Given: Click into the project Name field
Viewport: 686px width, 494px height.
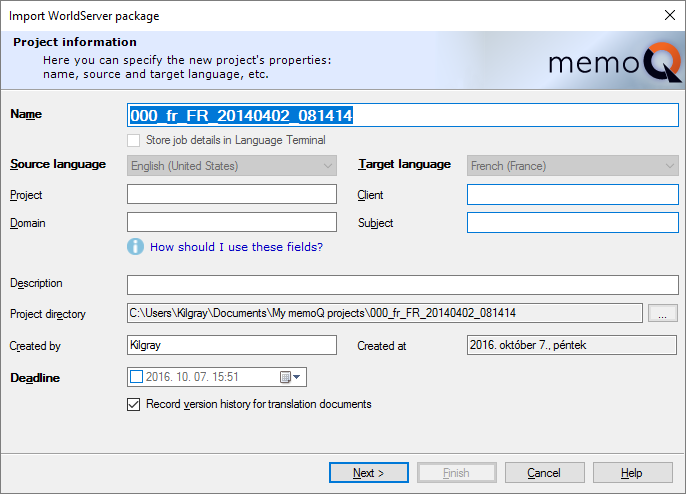Looking at the screenshot, I should coord(403,115).
